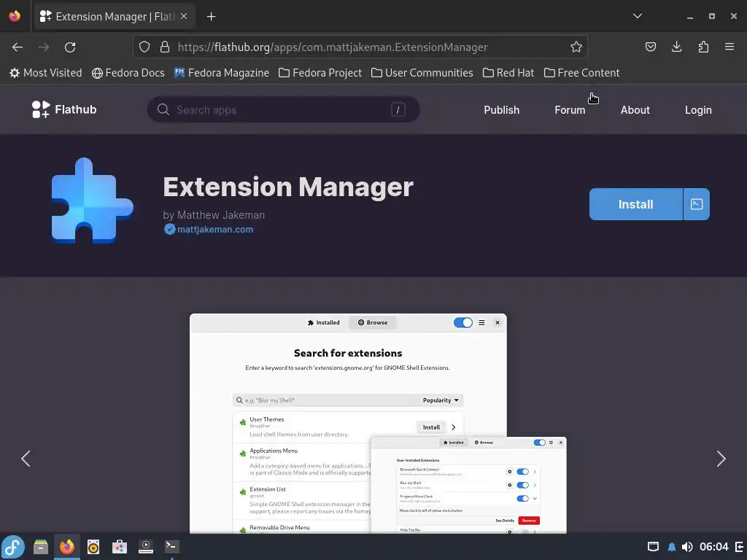The width and height of the screenshot is (747, 560).
Task: Open the Firefox extensions puzzle icon
Action: point(703,47)
